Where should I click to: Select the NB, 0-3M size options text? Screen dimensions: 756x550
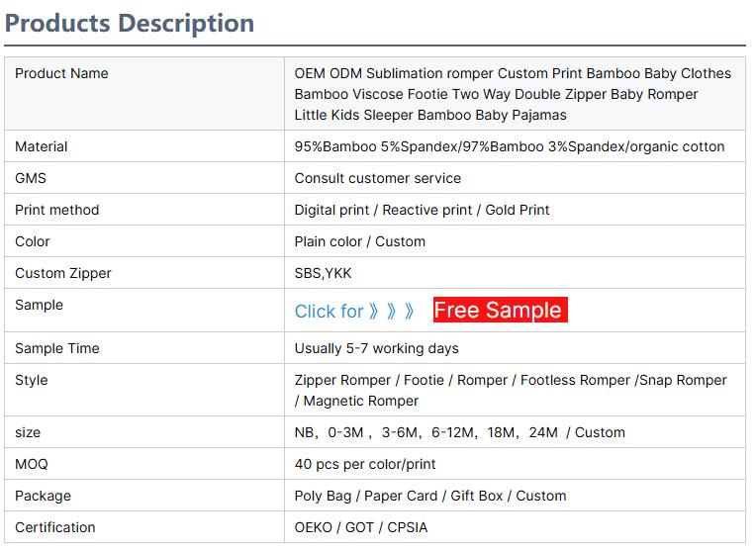point(459,432)
